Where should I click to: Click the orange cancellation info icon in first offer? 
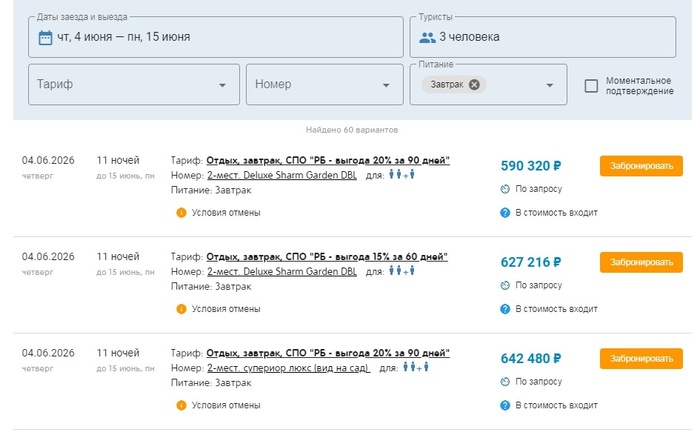point(181,212)
